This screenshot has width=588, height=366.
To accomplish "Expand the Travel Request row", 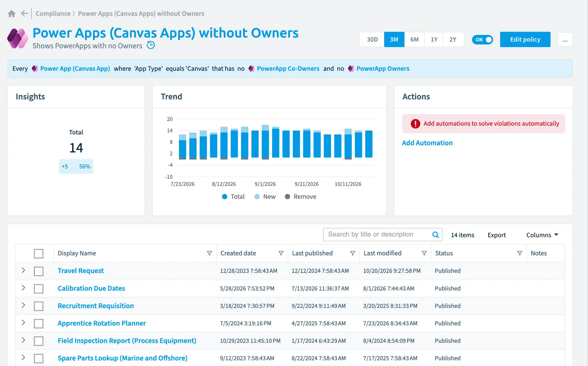I will point(23,270).
